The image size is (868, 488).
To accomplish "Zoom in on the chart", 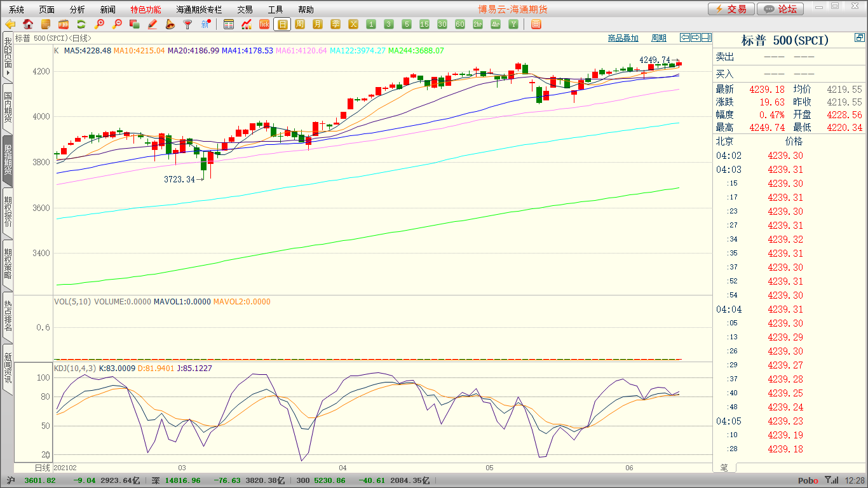I will click(99, 25).
